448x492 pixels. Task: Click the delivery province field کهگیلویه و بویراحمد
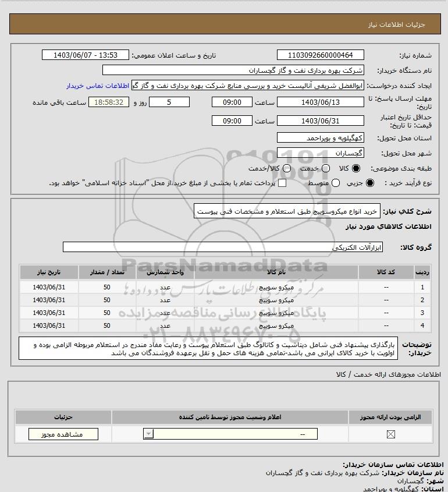point(321,138)
